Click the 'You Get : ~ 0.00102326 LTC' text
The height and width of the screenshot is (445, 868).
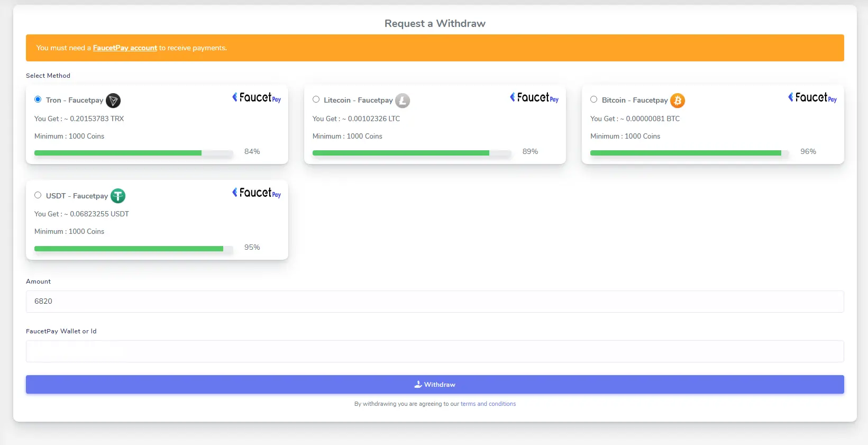(357, 119)
